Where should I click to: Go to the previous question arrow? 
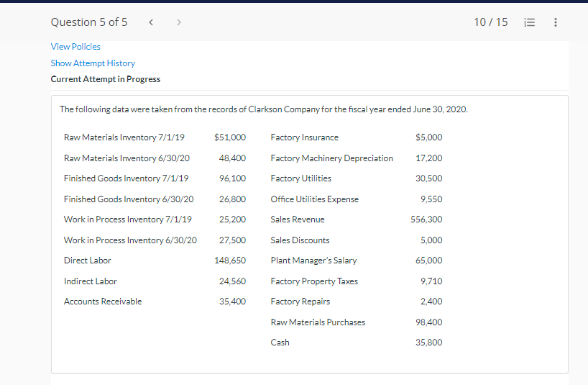(x=151, y=22)
